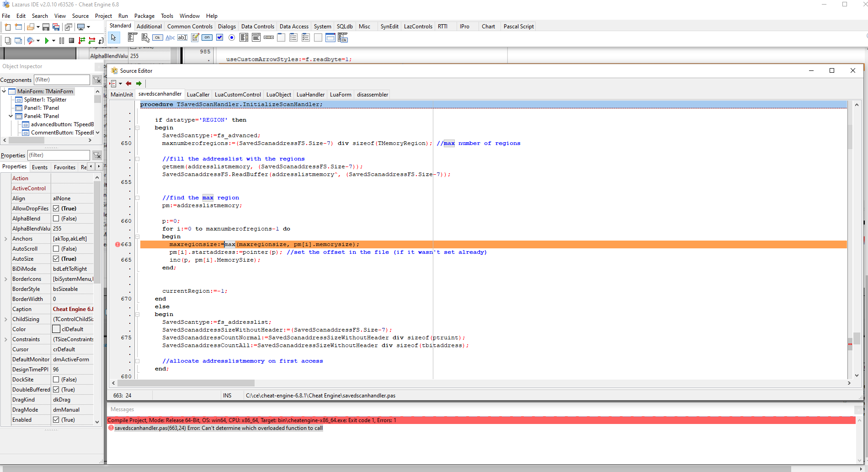Select the TCheckBox palette component

219,38
